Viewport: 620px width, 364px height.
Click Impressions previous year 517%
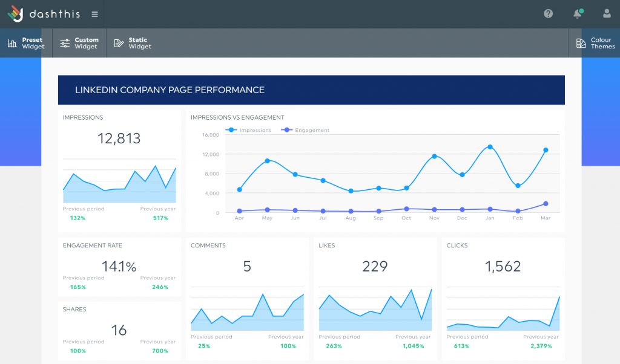pos(160,218)
